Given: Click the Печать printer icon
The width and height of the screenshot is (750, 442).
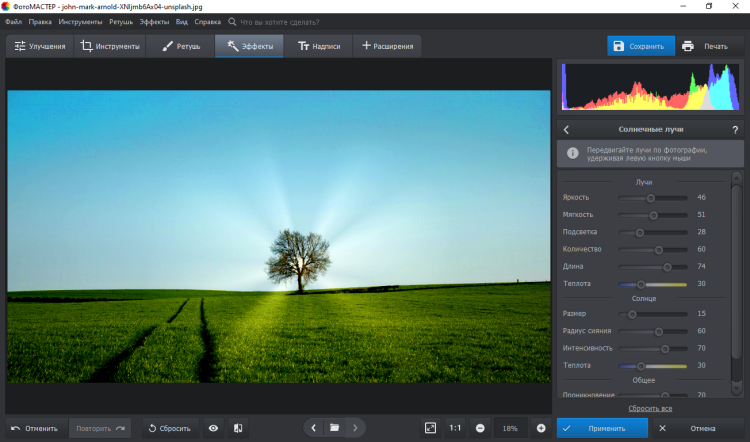Looking at the screenshot, I should coord(688,46).
